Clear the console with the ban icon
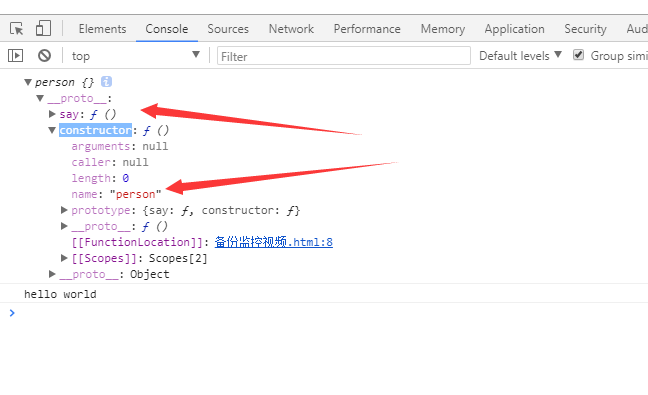 pyautogui.click(x=44, y=55)
